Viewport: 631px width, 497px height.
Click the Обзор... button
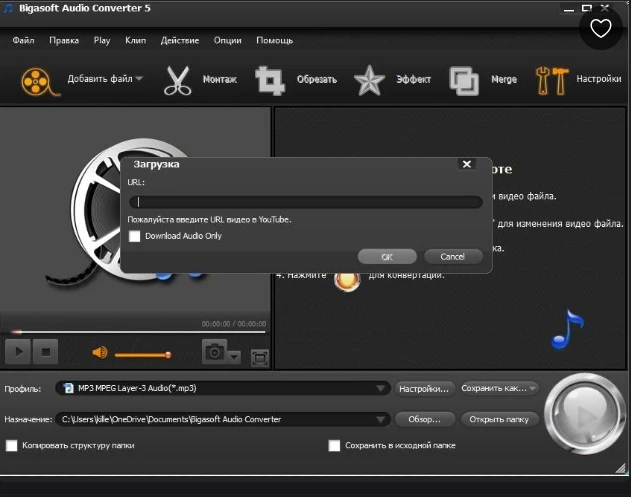tap(425, 419)
